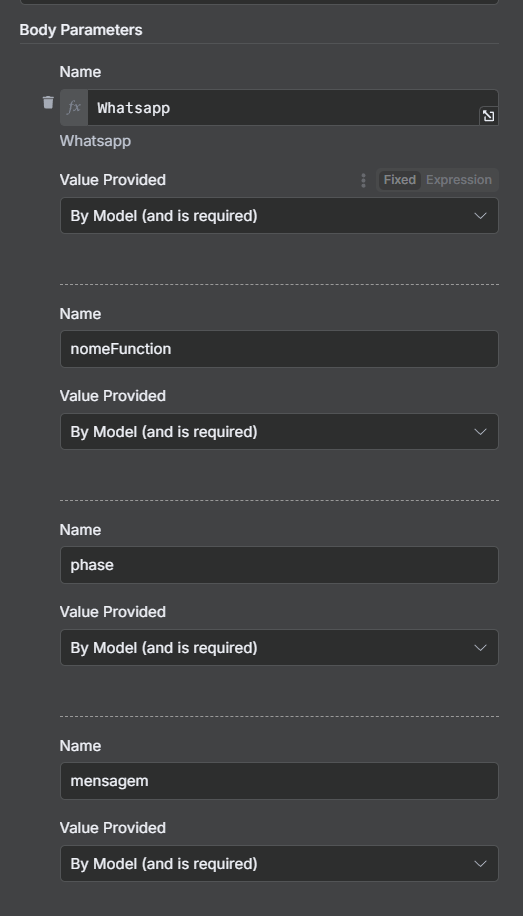Click the chevron arrow of nomeFunction's dropdown
Viewport: 523px width, 916px height.
coord(480,432)
